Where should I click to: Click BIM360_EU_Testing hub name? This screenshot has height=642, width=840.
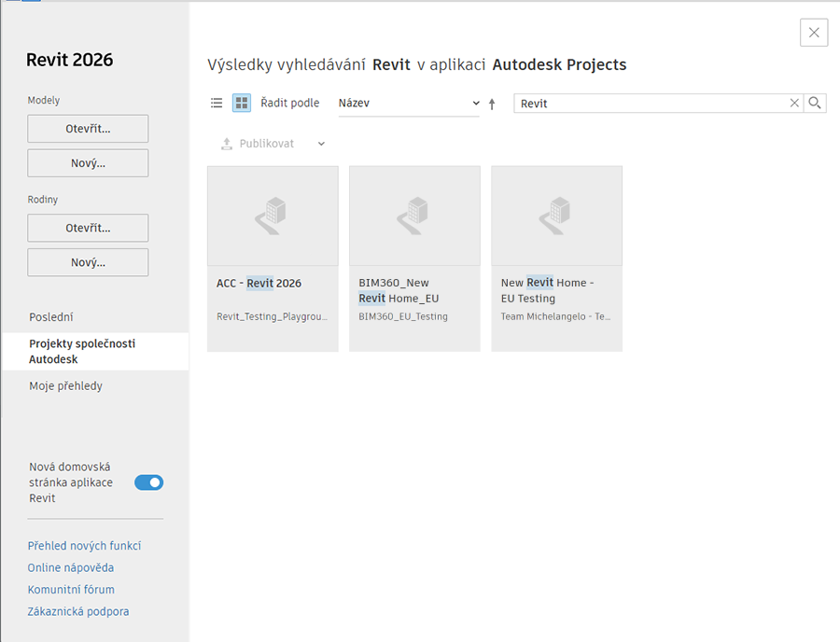[403, 316]
